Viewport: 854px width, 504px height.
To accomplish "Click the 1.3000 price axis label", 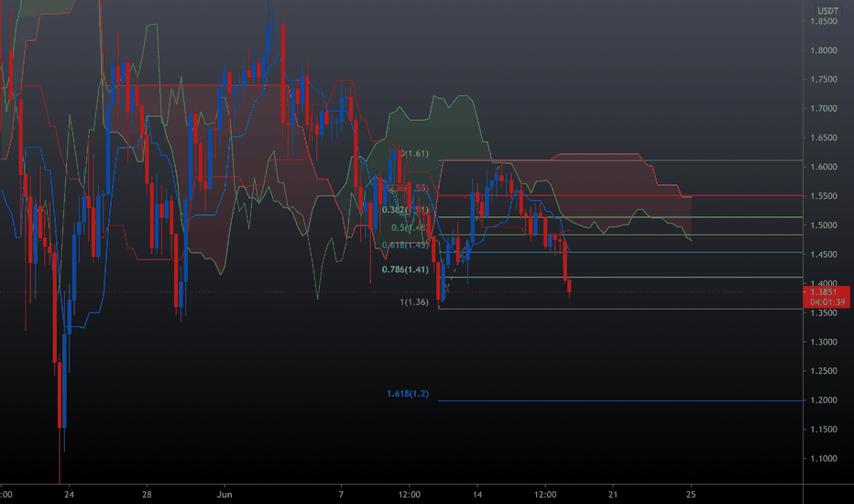I will 824,342.
